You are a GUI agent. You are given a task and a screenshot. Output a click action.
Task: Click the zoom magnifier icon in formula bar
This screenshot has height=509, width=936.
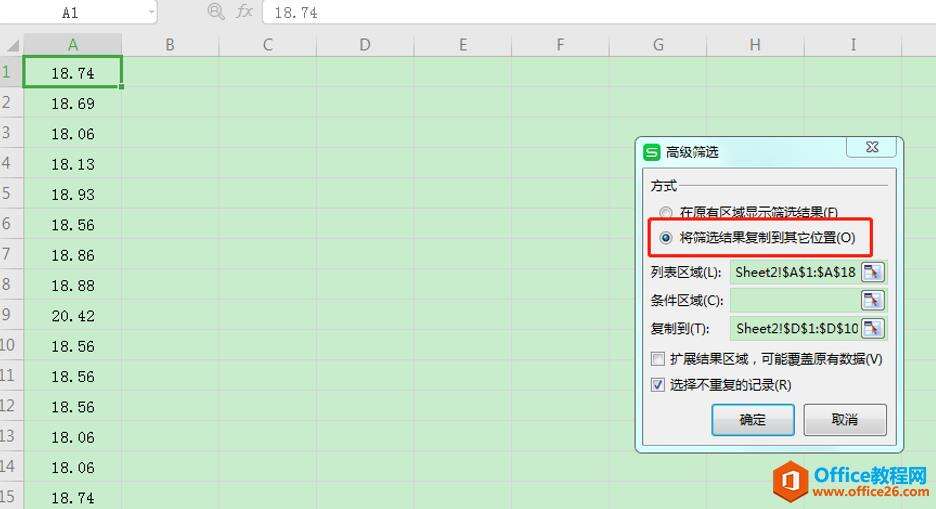[x=215, y=11]
